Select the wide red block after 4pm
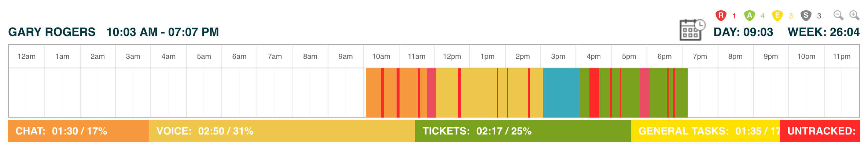Image resolution: width=868 pixels, height=147 pixels. click(594, 93)
